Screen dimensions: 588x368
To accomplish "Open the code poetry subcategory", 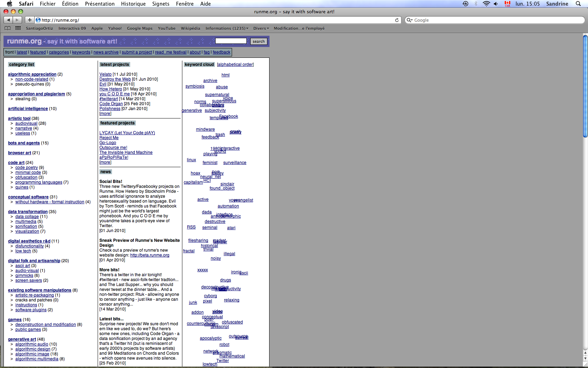I will pos(27,168).
